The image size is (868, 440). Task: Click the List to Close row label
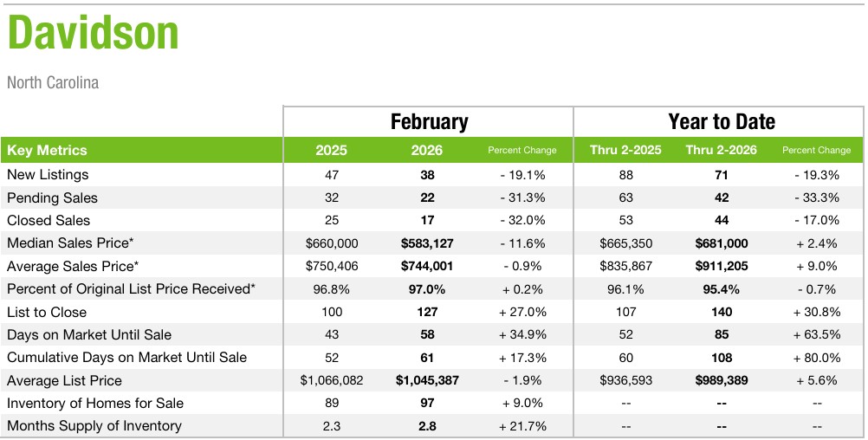point(47,312)
